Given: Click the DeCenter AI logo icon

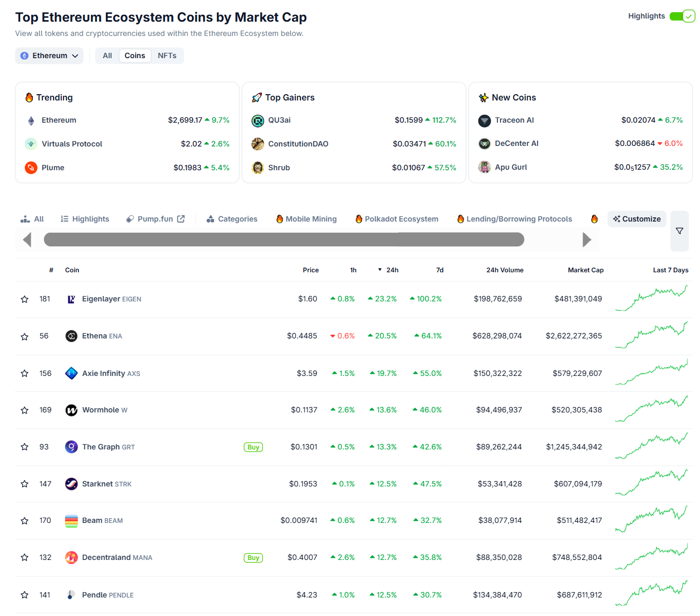Looking at the screenshot, I should click(x=485, y=143).
